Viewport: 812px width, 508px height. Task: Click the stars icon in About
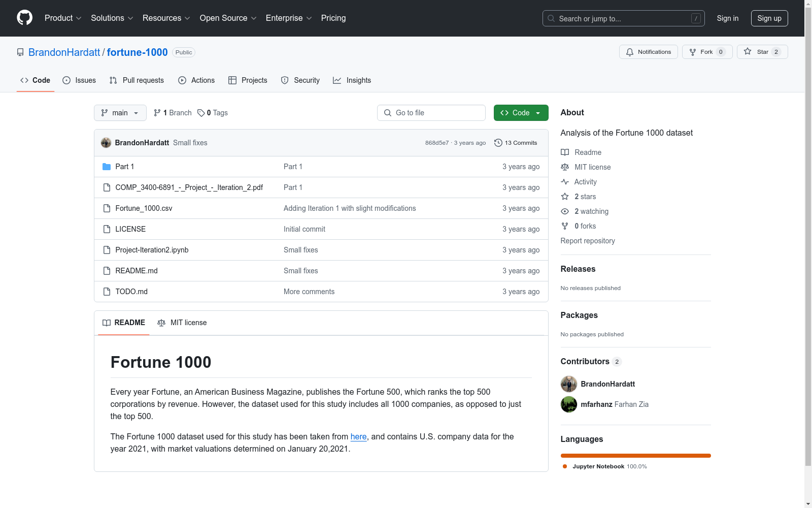click(x=565, y=197)
